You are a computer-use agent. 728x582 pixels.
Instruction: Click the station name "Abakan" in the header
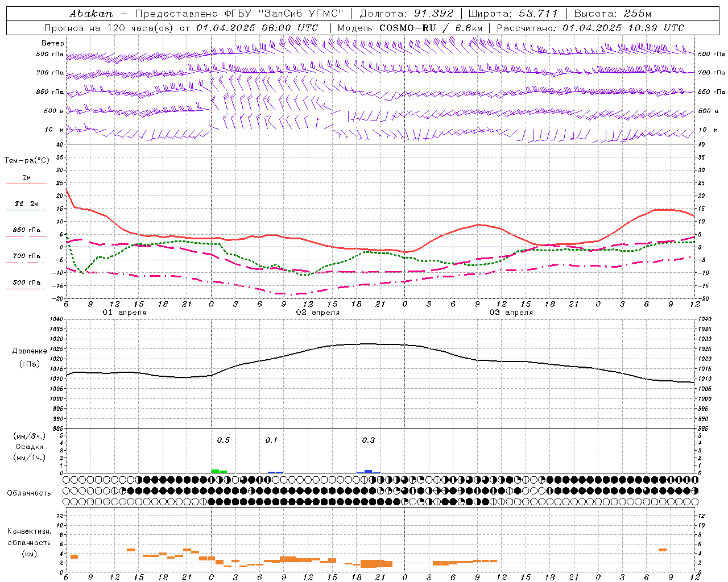point(91,14)
